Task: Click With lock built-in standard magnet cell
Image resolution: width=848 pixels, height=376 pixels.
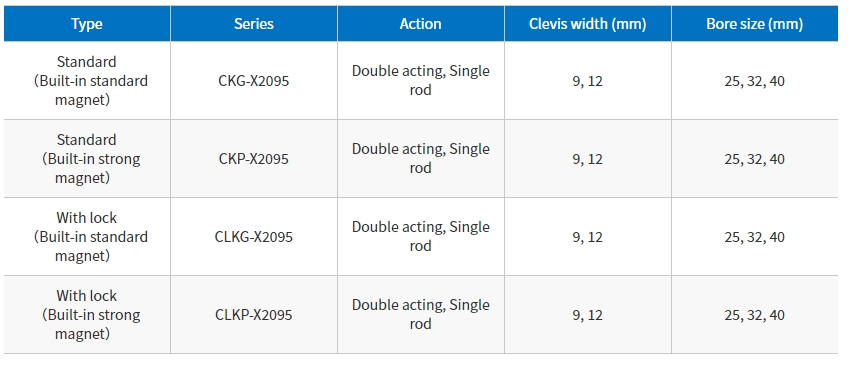Action: pos(87,237)
